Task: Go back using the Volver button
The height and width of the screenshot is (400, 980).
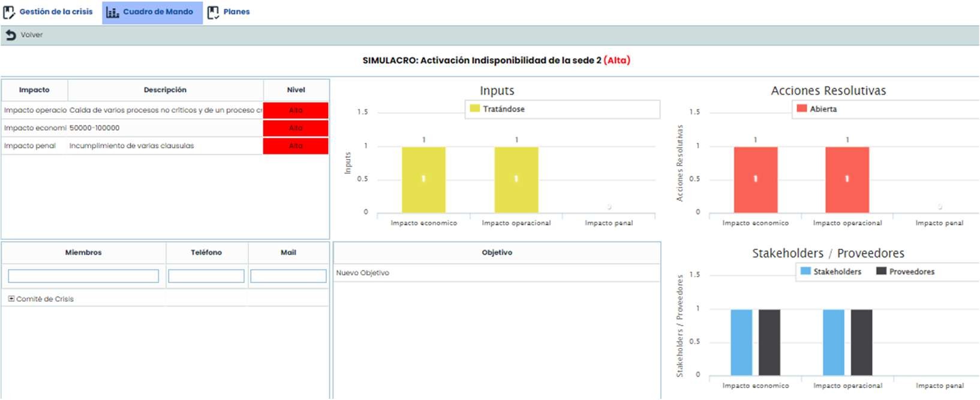Action: pyautogui.click(x=31, y=35)
